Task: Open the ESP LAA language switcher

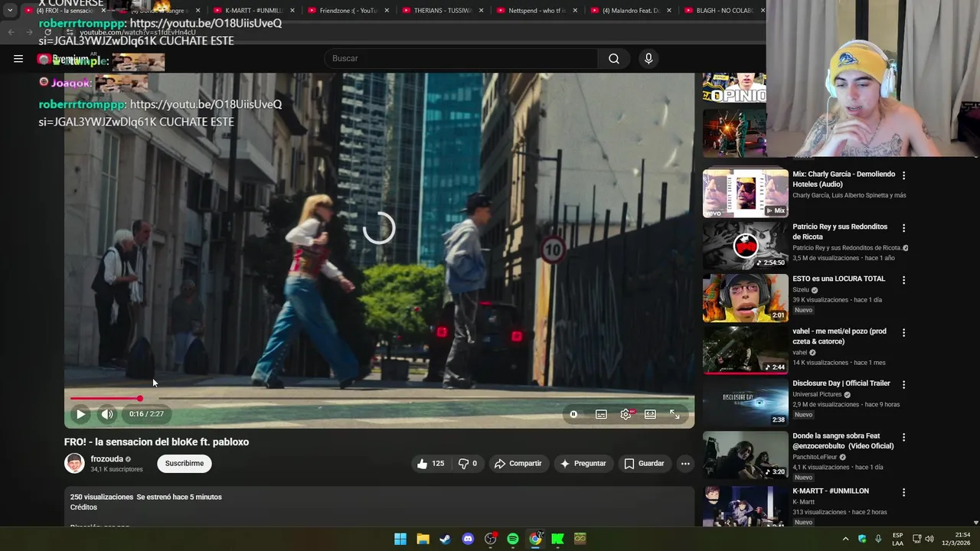Action: click(x=897, y=539)
